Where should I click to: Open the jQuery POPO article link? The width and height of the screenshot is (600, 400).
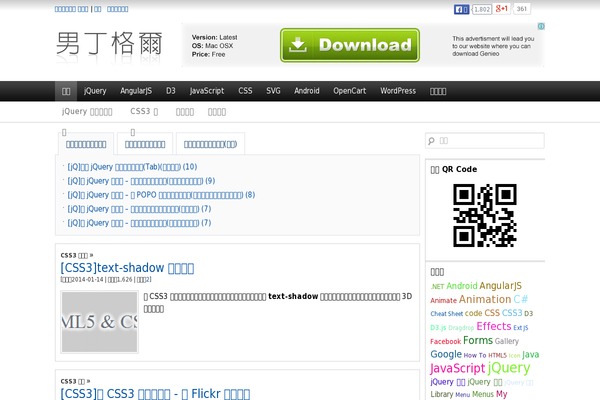pos(161,195)
